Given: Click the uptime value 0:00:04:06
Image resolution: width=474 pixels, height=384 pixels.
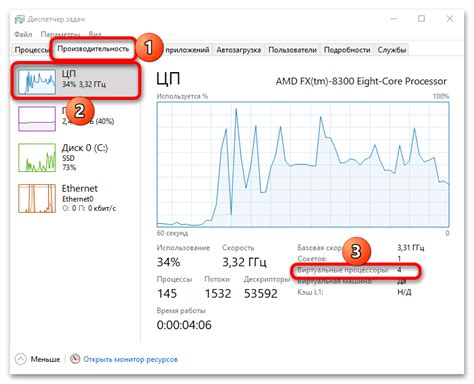Looking at the screenshot, I should (184, 325).
